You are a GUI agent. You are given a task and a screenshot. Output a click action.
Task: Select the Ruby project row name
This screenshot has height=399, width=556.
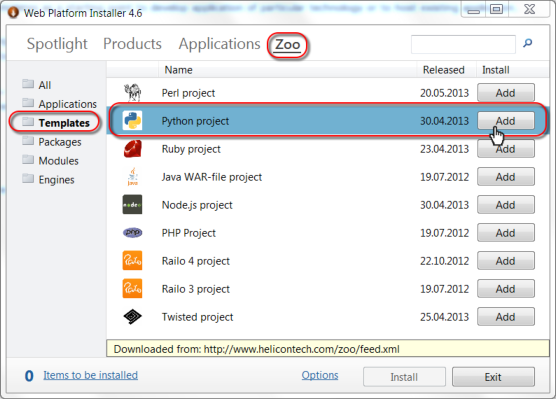(x=191, y=149)
